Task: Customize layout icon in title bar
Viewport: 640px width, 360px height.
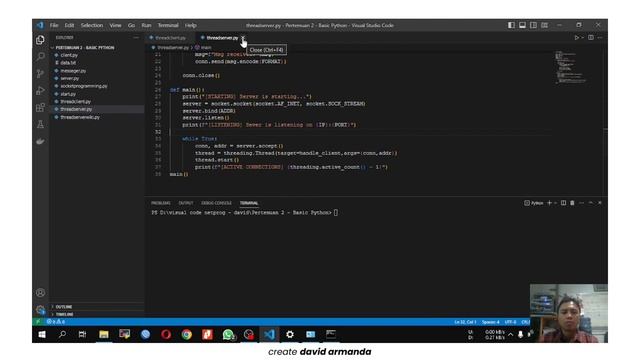Action: (544, 25)
